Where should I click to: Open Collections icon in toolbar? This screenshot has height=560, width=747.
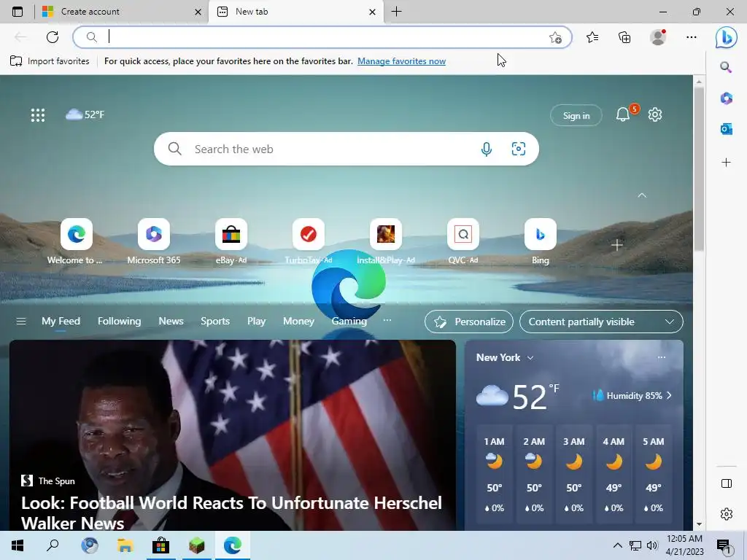(624, 37)
